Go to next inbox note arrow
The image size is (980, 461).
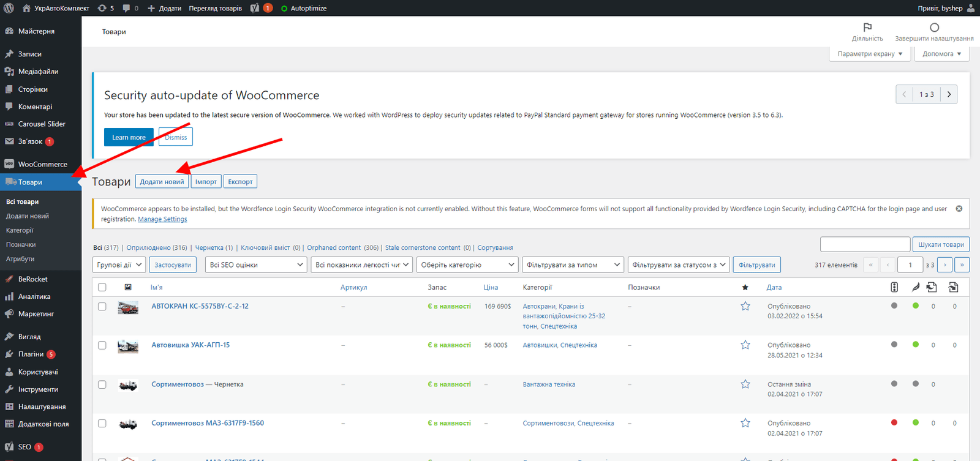(949, 94)
